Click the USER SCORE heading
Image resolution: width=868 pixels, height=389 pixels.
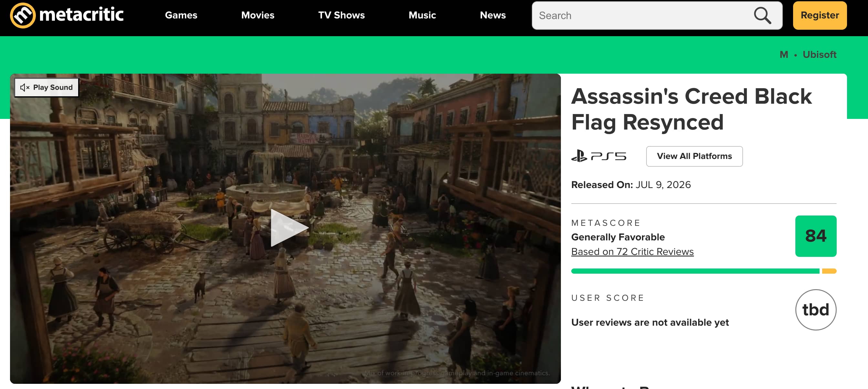click(608, 298)
